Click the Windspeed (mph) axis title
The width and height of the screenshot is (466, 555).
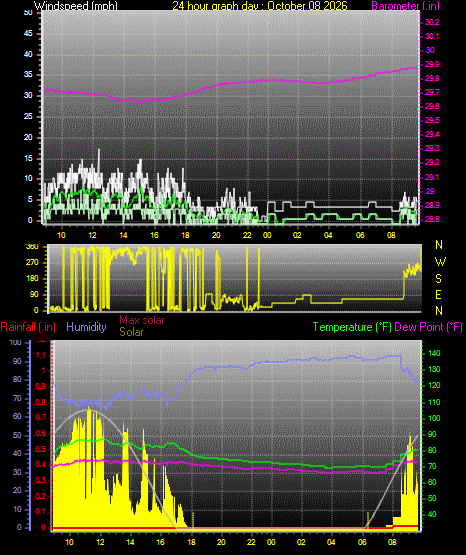76,6
